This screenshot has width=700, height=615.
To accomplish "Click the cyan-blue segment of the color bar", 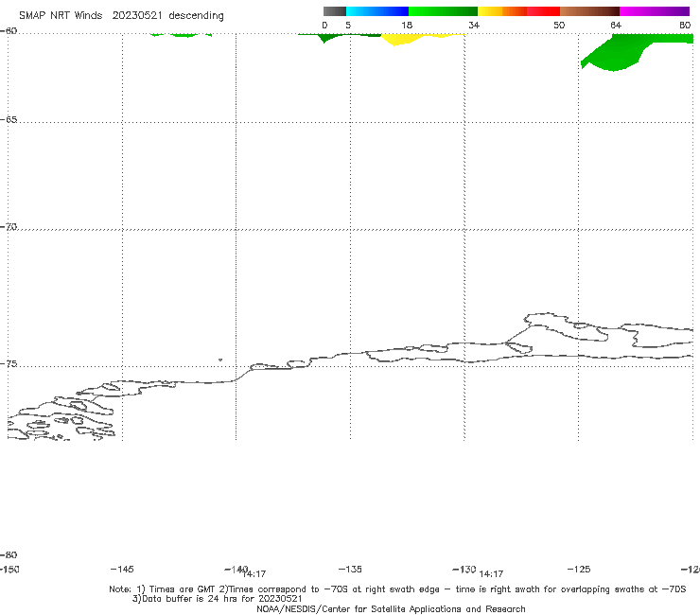I will (x=377, y=11).
